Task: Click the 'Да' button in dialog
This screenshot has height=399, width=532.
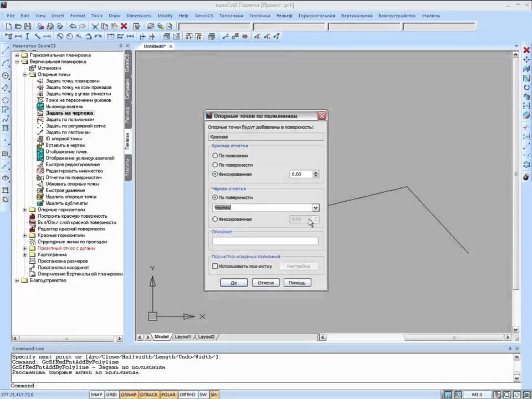Action: 234,283
